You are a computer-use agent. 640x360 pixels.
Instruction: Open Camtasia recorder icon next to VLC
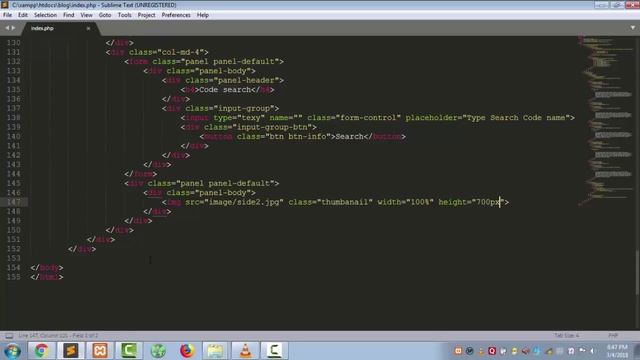[274, 351]
